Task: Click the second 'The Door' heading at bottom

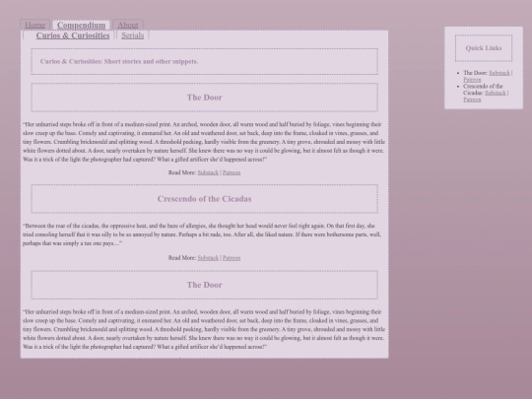Action: pyautogui.click(x=204, y=285)
